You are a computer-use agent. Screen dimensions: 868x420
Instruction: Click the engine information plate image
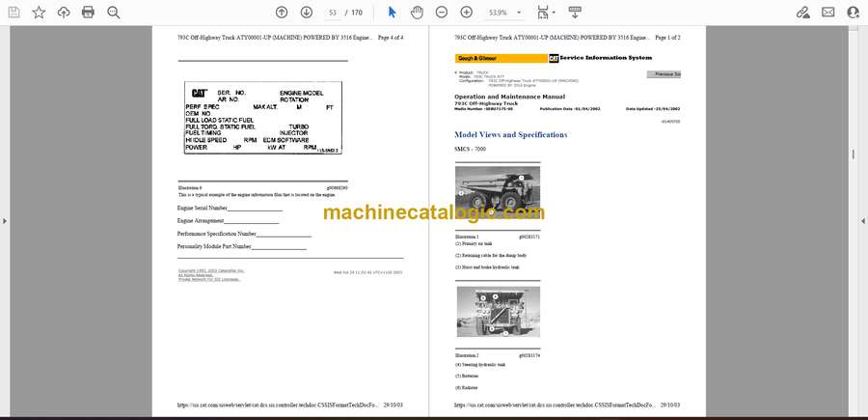click(x=263, y=118)
